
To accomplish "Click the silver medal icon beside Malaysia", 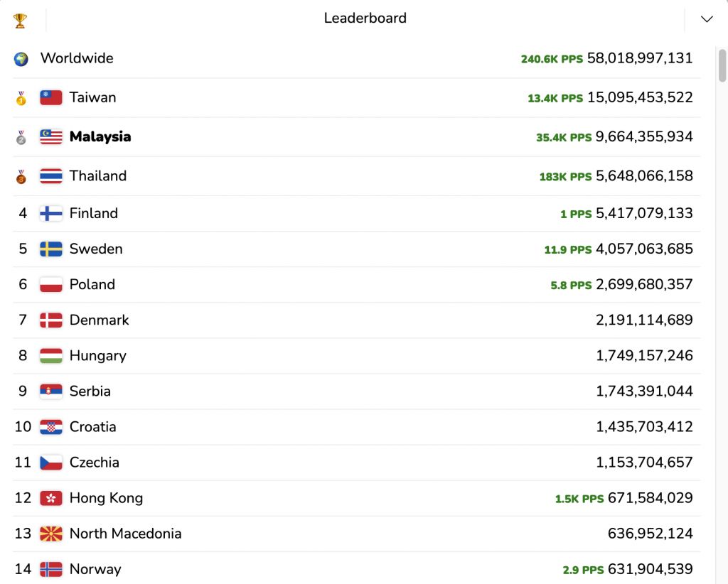I will 21,137.
